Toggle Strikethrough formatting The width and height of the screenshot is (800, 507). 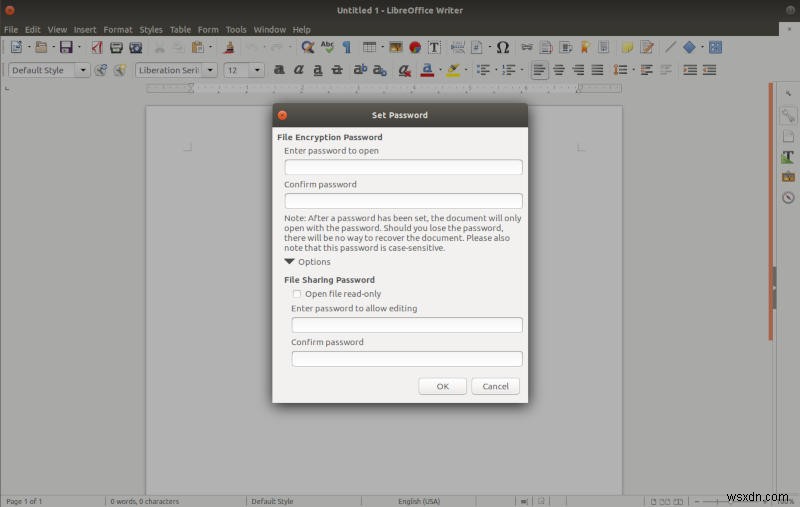pyautogui.click(x=337, y=70)
